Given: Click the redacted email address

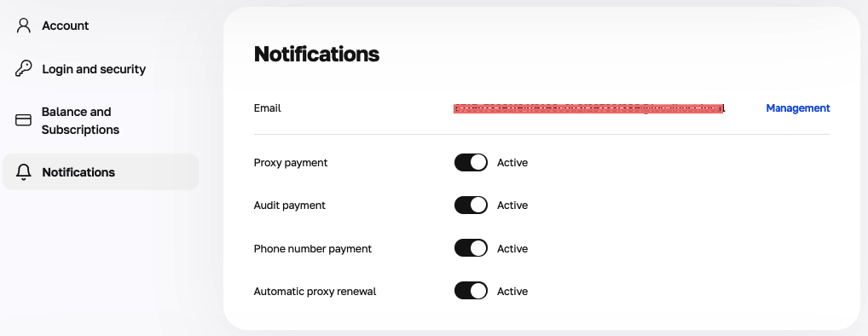Looking at the screenshot, I should point(589,108).
